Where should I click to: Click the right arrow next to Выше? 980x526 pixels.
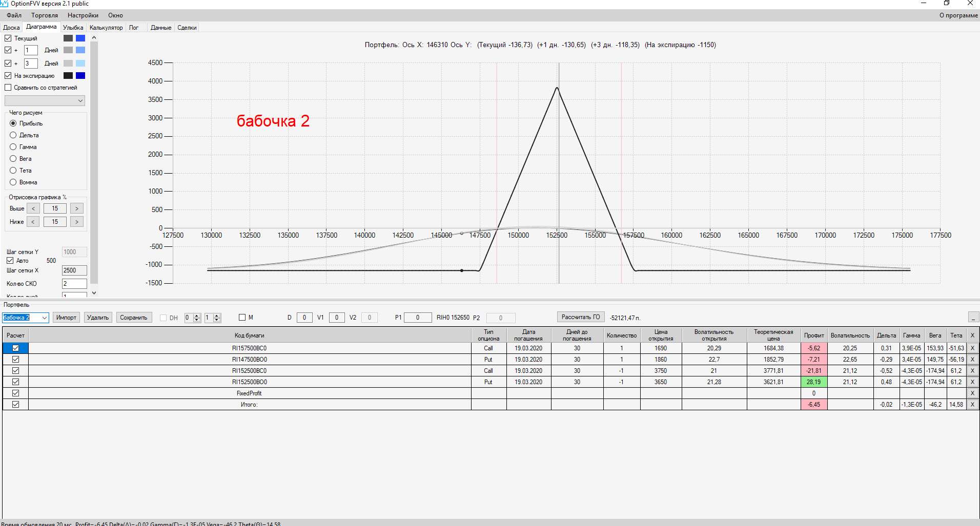click(77, 208)
